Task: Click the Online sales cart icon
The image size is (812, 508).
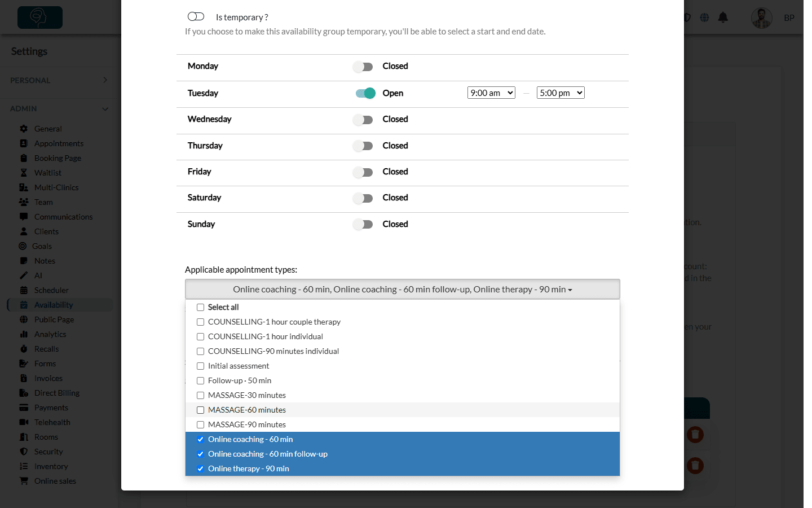Action: coord(24,481)
